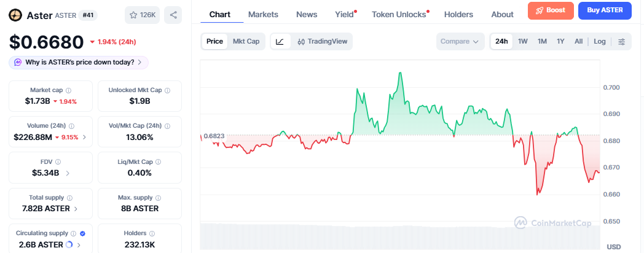
Task: Click the Market cap info icon
Action: point(69,90)
